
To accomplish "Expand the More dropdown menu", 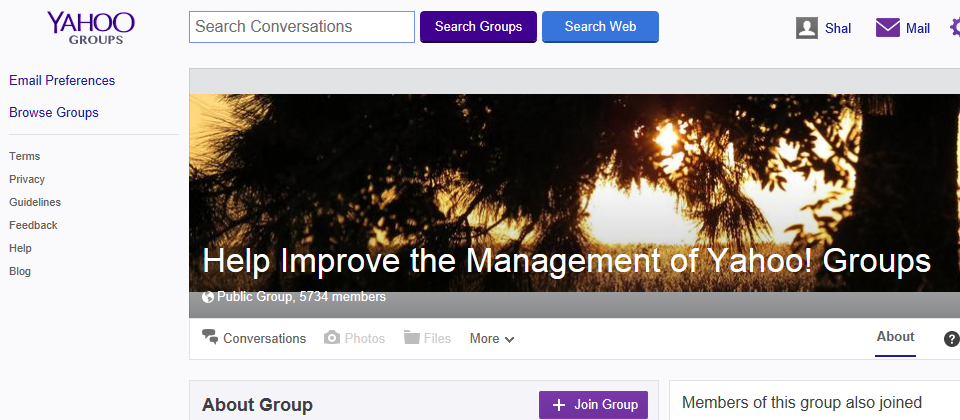I will click(492, 339).
